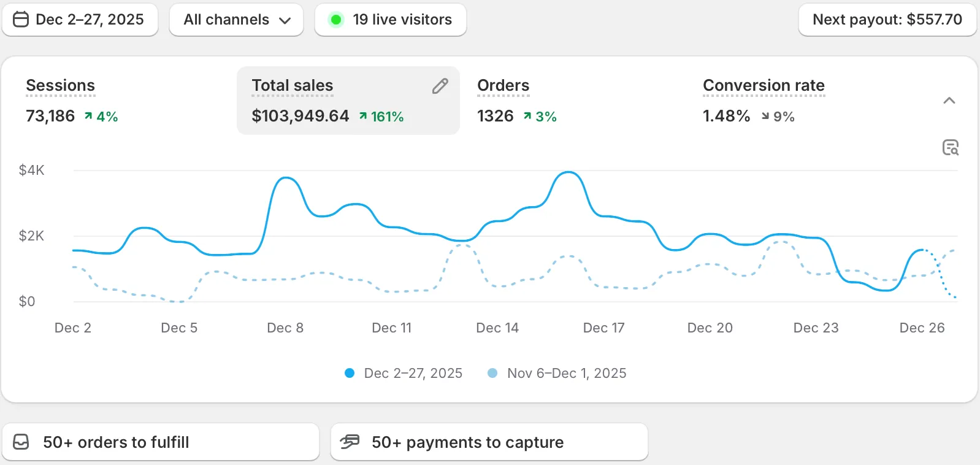Click the calendar icon beside date range

click(x=21, y=20)
